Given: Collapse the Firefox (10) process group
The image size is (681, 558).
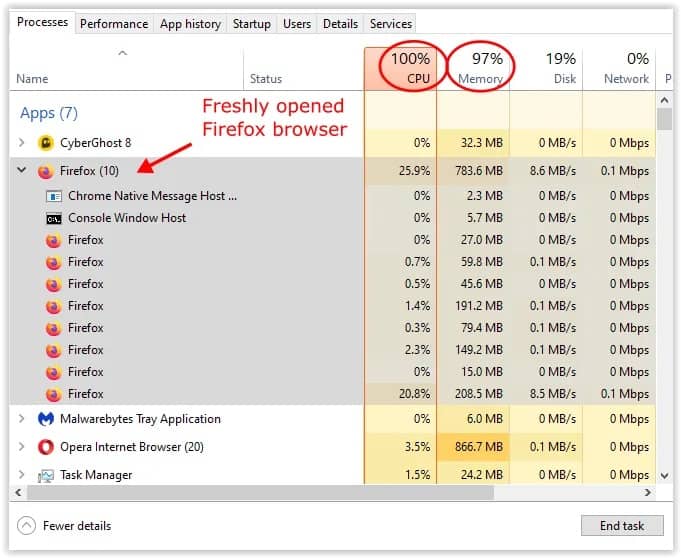Looking at the screenshot, I should (x=21, y=170).
